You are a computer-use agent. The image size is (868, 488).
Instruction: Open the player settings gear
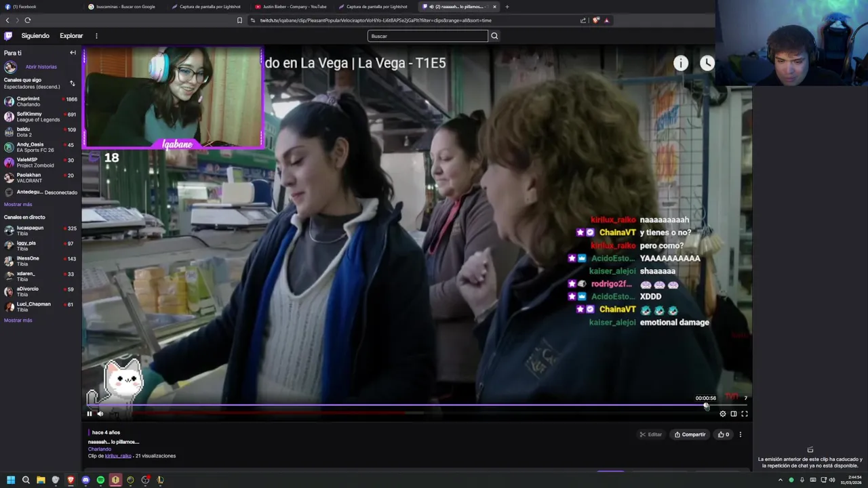723,413
